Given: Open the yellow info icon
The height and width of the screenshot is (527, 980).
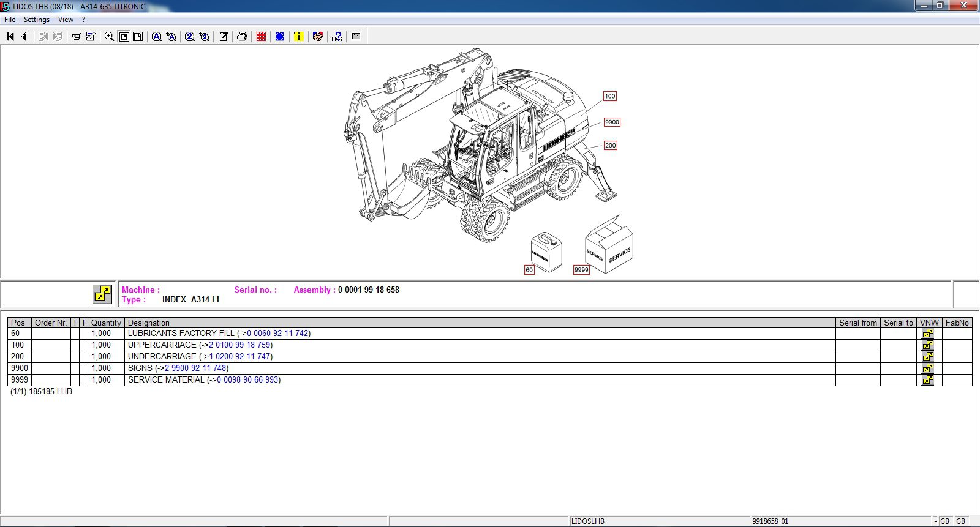Looking at the screenshot, I should point(298,37).
